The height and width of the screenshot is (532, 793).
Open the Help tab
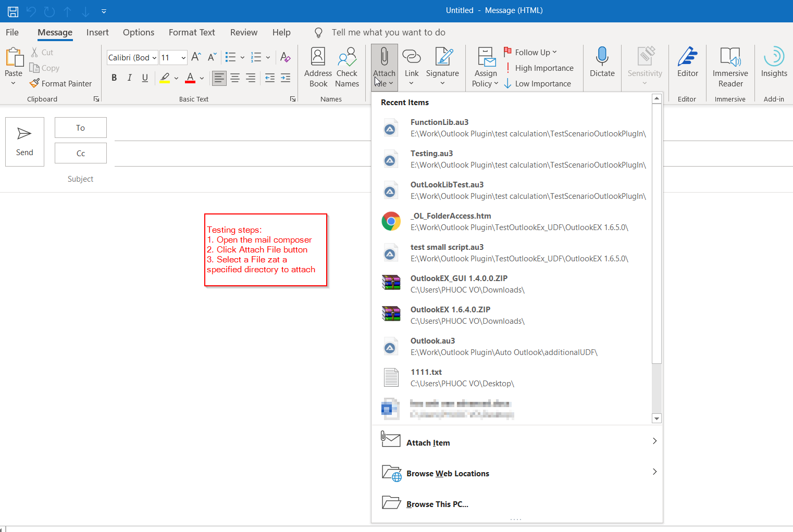pos(281,32)
